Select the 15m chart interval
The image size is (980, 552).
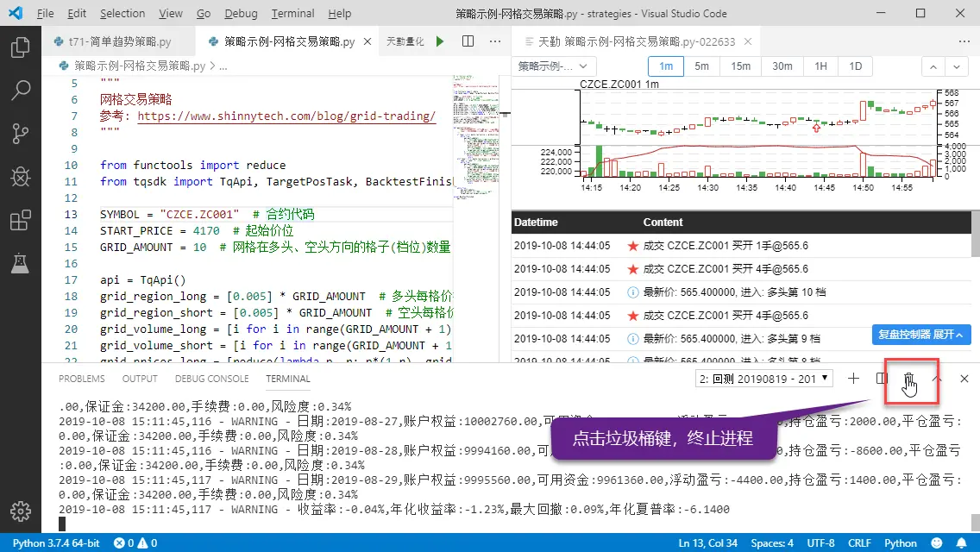(x=741, y=66)
